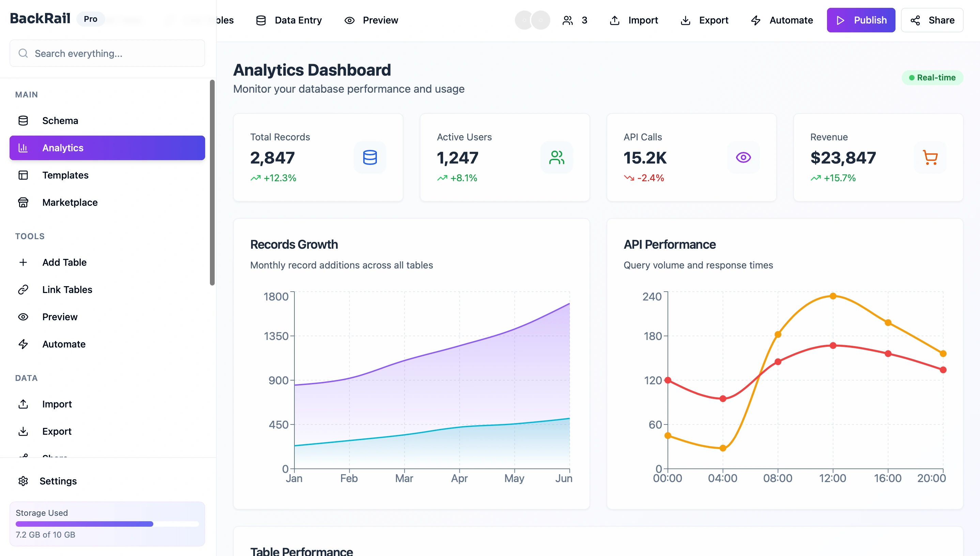
Task: Click the Link Tables chain icon
Action: pyautogui.click(x=23, y=290)
